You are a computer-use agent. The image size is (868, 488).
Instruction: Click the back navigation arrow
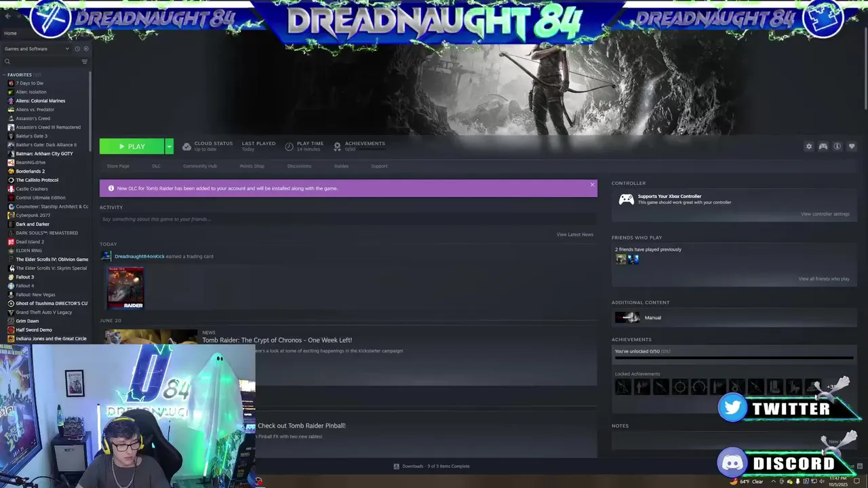7,16
